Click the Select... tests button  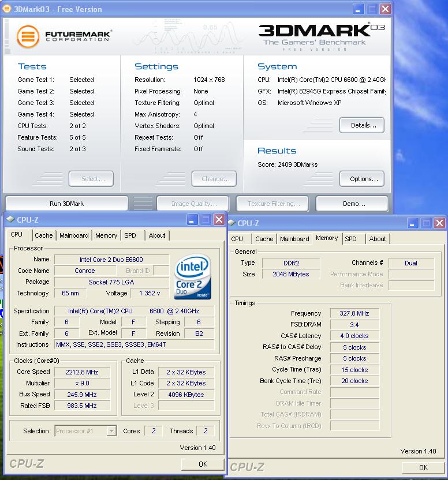pyautogui.click(x=91, y=179)
